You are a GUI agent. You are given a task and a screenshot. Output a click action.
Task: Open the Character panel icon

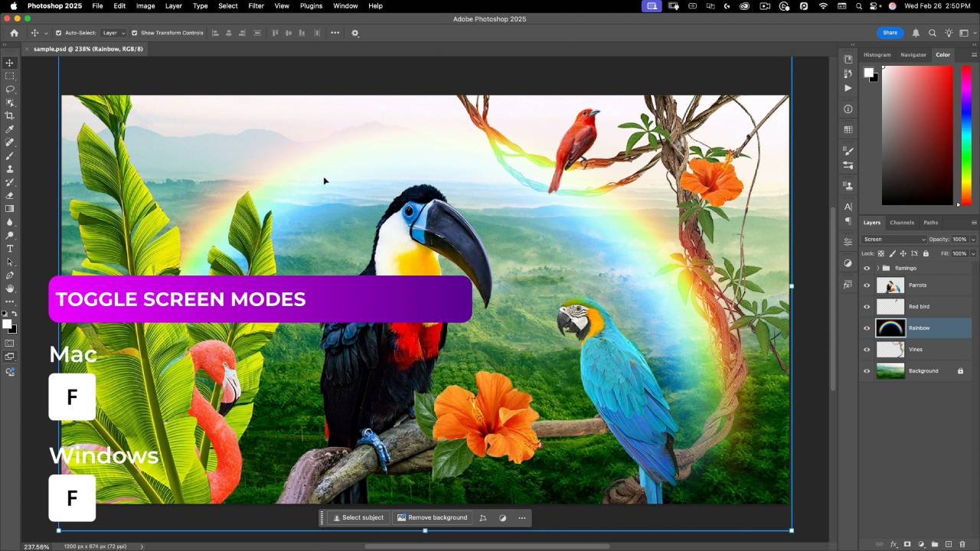pyautogui.click(x=848, y=207)
